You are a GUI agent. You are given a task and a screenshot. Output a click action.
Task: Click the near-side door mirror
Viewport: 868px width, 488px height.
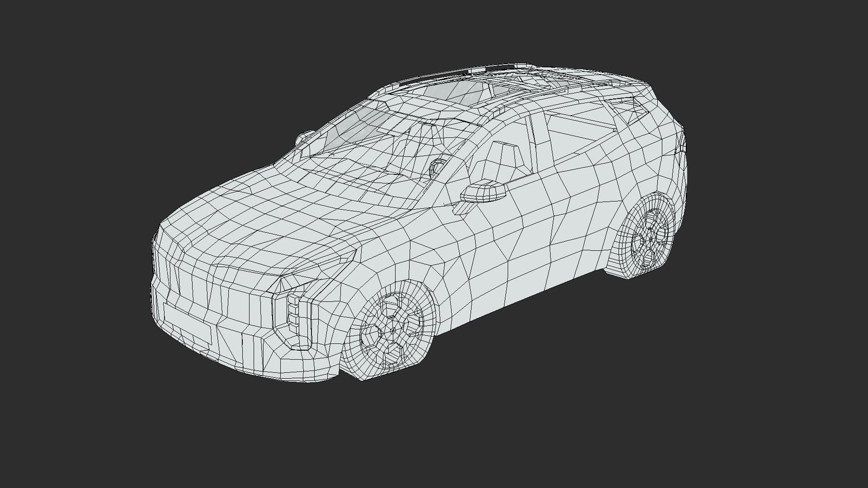[484, 191]
